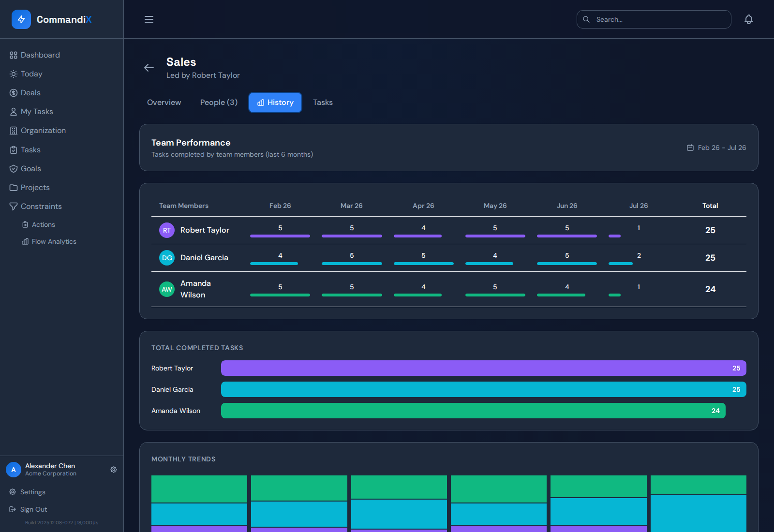This screenshot has width=774, height=532.
Task: Click the Dashboard grid icon
Action: pos(14,55)
